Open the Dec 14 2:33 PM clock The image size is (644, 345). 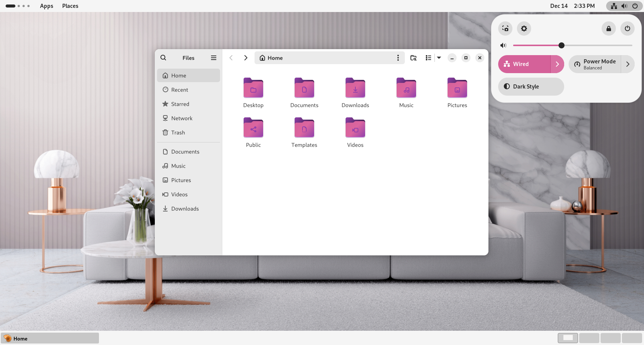(x=572, y=6)
